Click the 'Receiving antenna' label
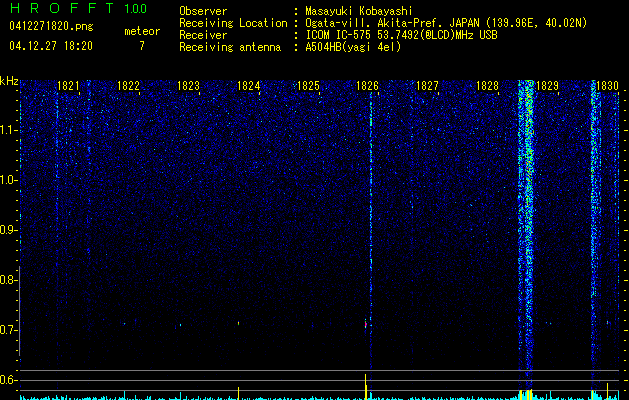 point(230,47)
